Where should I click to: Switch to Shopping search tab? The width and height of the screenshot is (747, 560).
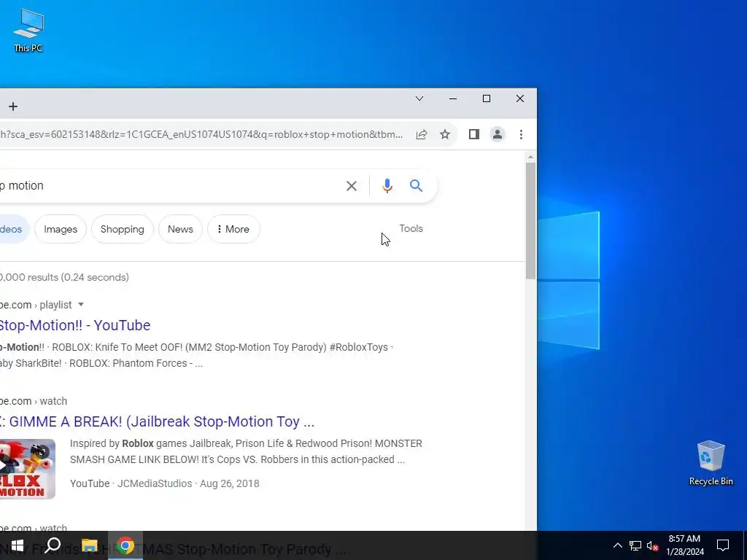coord(123,229)
